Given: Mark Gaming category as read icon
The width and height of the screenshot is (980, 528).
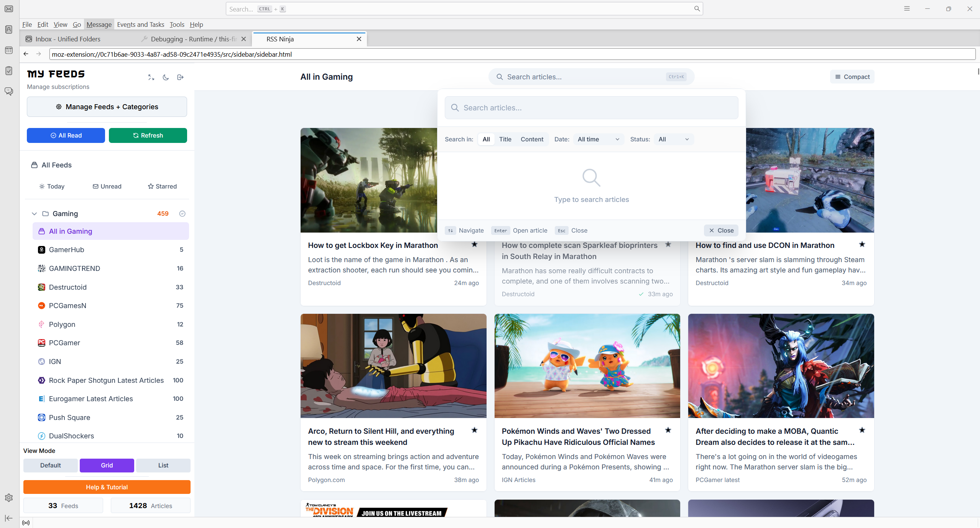Looking at the screenshot, I should 183,214.
